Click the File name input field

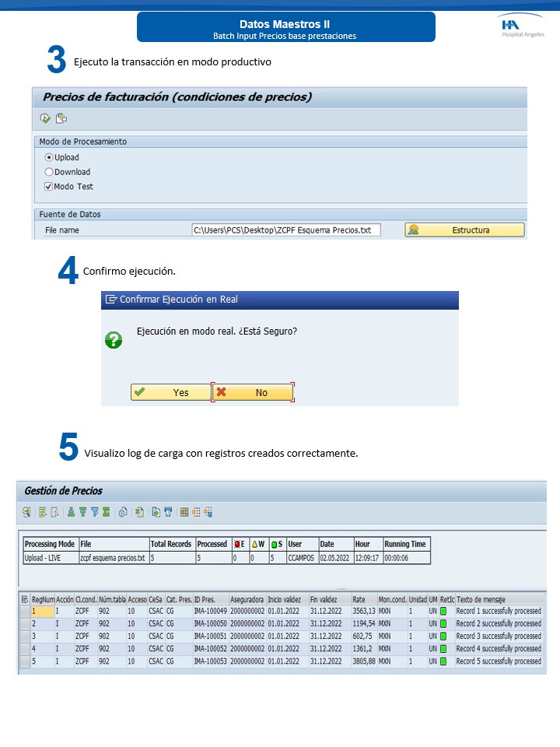(285, 230)
